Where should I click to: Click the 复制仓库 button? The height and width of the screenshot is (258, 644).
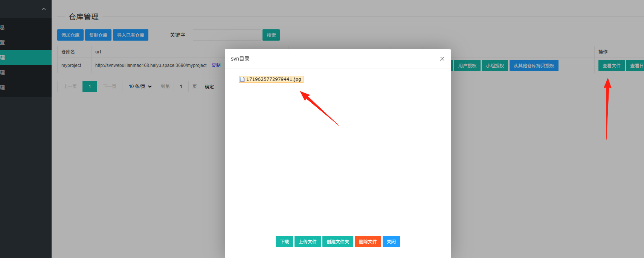98,35
